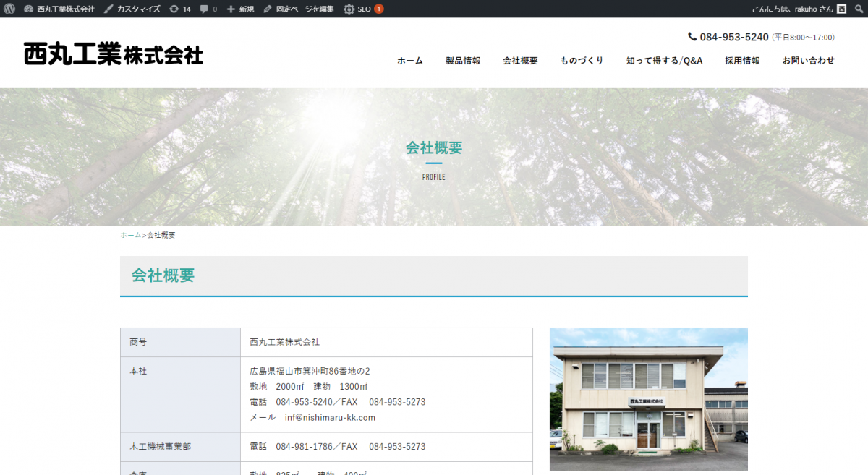Click the カスタマイズ brush icon

click(x=108, y=9)
